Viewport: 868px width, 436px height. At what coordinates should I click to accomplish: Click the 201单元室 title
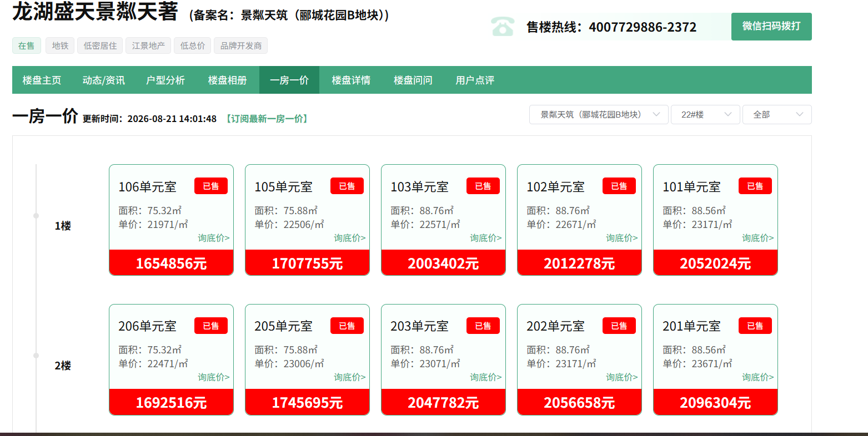[691, 326]
